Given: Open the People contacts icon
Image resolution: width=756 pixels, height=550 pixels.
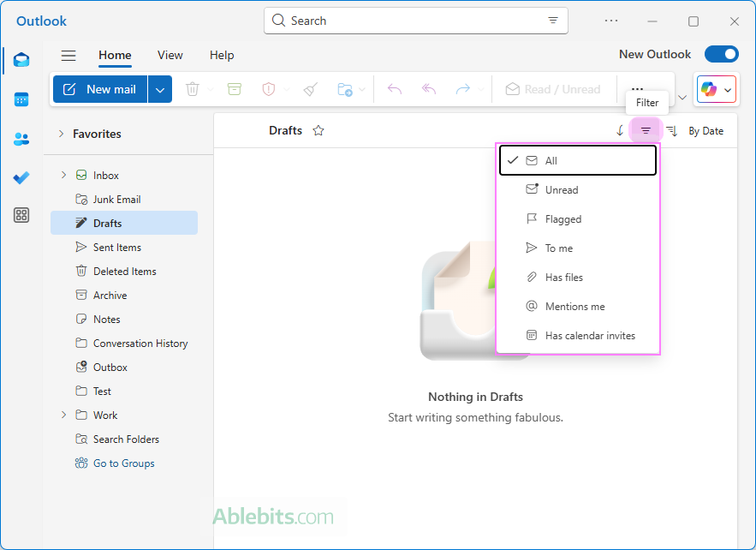Looking at the screenshot, I should (x=21, y=139).
